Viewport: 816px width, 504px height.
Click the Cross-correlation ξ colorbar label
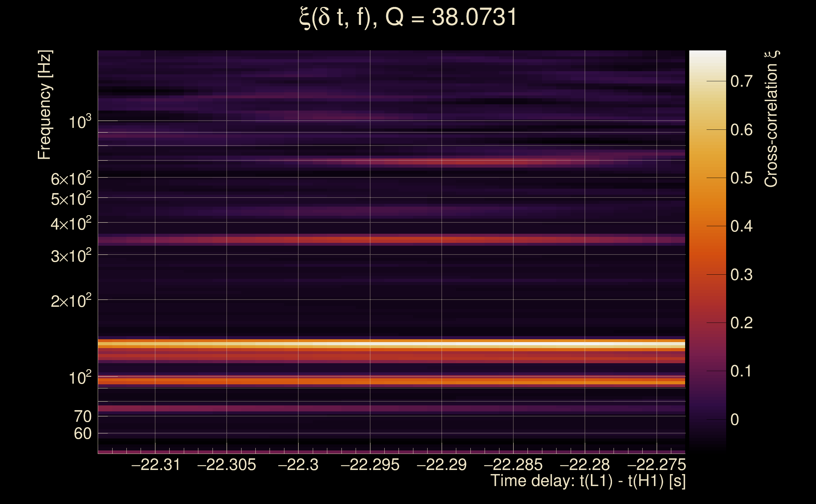tap(771, 119)
